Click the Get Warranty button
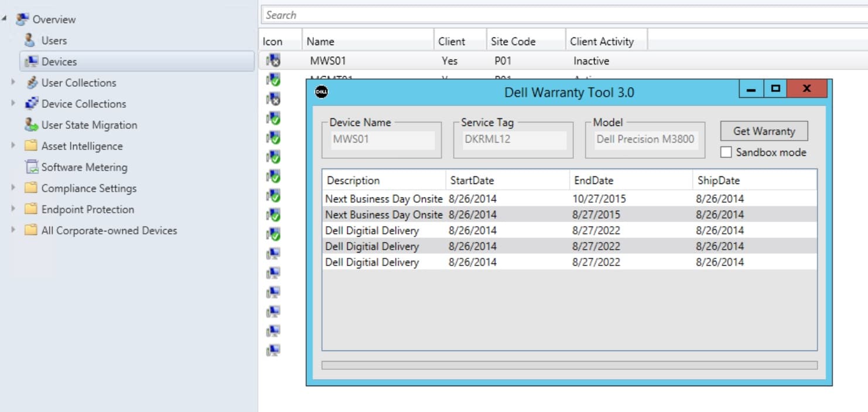 pos(763,131)
